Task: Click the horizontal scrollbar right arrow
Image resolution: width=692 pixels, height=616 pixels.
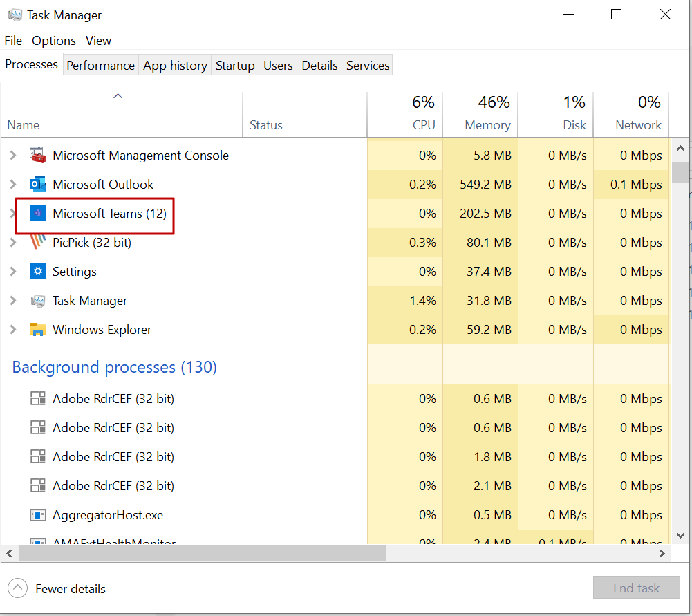Action: click(661, 553)
